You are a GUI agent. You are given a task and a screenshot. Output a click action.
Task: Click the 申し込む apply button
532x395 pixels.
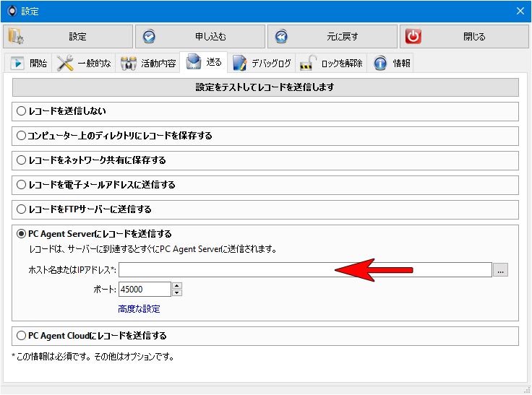pos(200,36)
